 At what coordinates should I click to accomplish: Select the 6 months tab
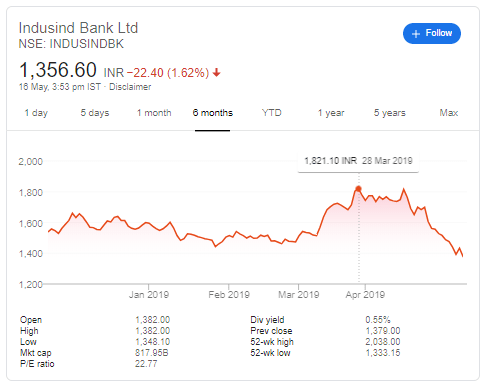tap(213, 113)
